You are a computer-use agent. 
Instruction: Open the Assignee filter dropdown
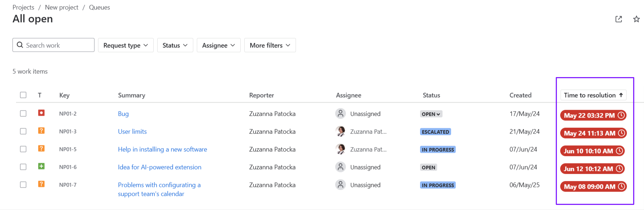tap(219, 45)
